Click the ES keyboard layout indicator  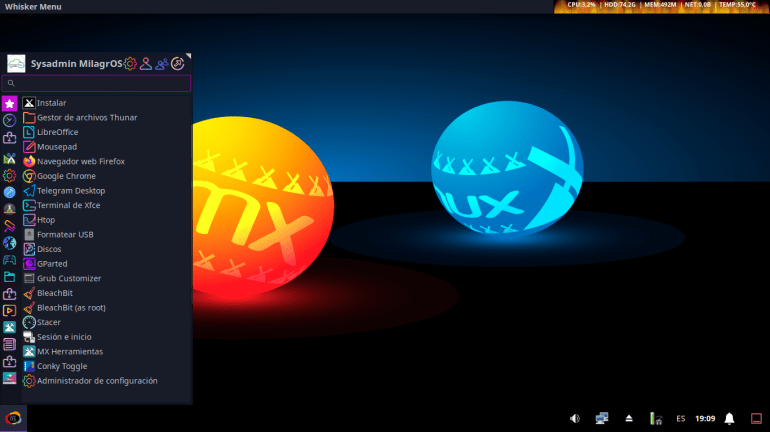coord(681,418)
